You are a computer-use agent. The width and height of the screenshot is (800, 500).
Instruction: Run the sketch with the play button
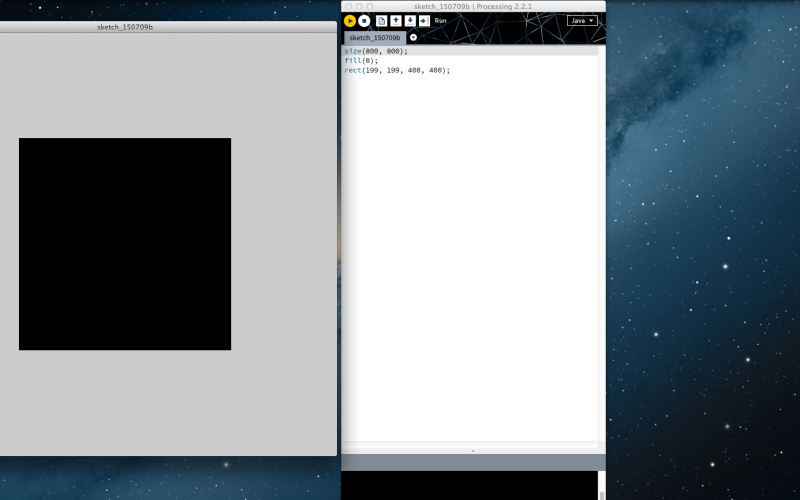click(x=349, y=21)
